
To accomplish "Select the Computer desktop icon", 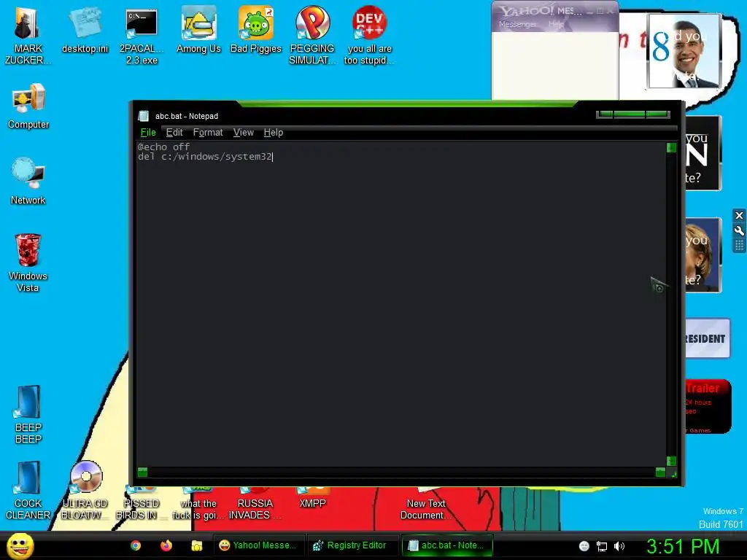I will tap(28, 106).
